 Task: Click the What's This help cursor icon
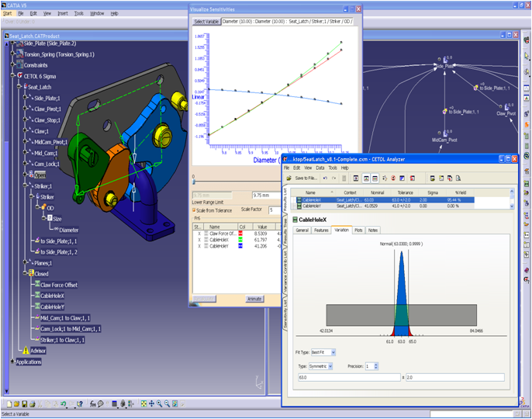(x=80, y=403)
